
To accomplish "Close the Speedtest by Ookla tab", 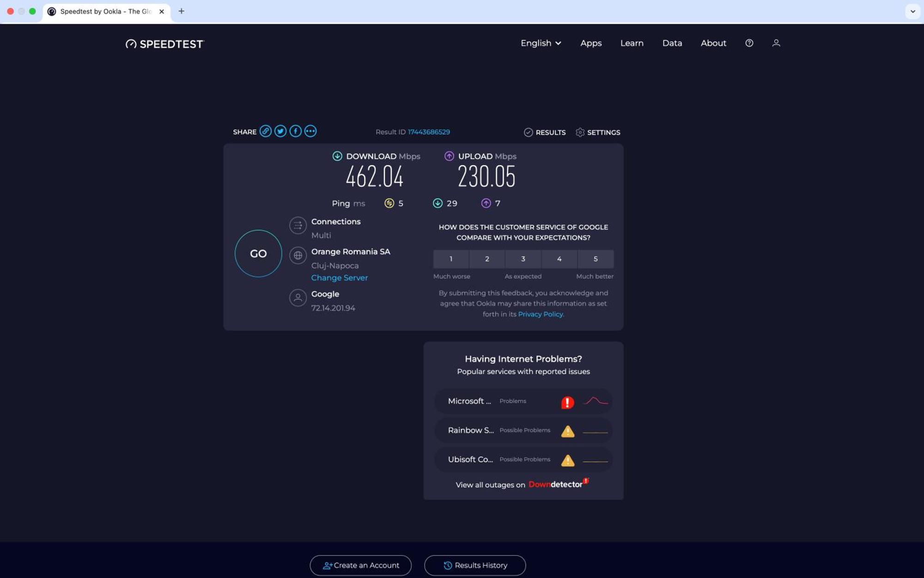I will pyautogui.click(x=162, y=12).
